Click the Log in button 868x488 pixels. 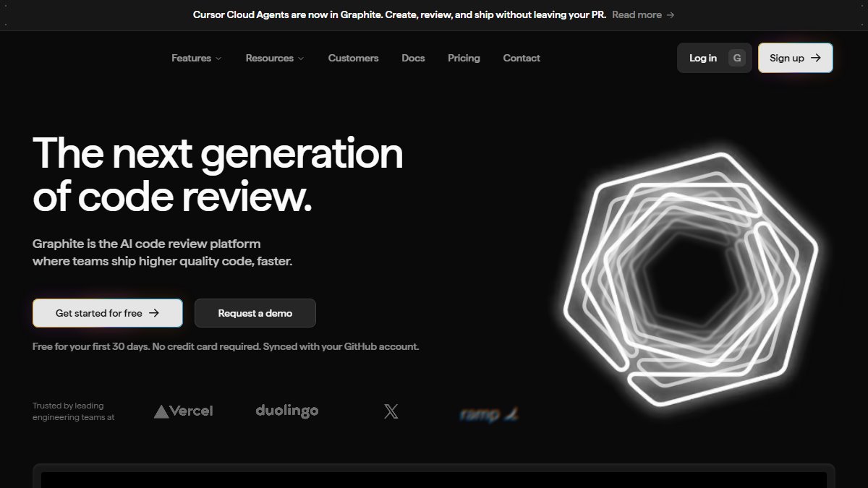coord(715,58)
